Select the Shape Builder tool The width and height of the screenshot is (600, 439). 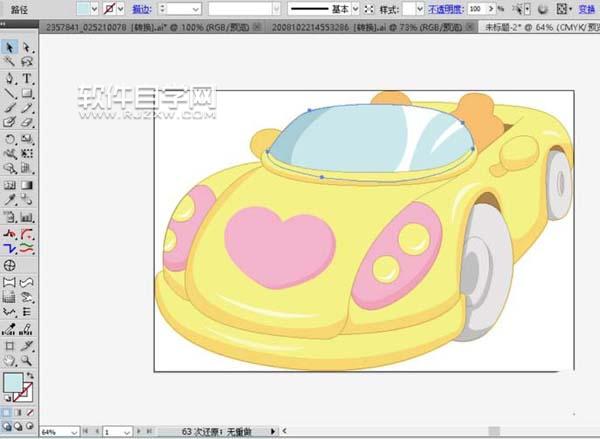click(9, 168)
